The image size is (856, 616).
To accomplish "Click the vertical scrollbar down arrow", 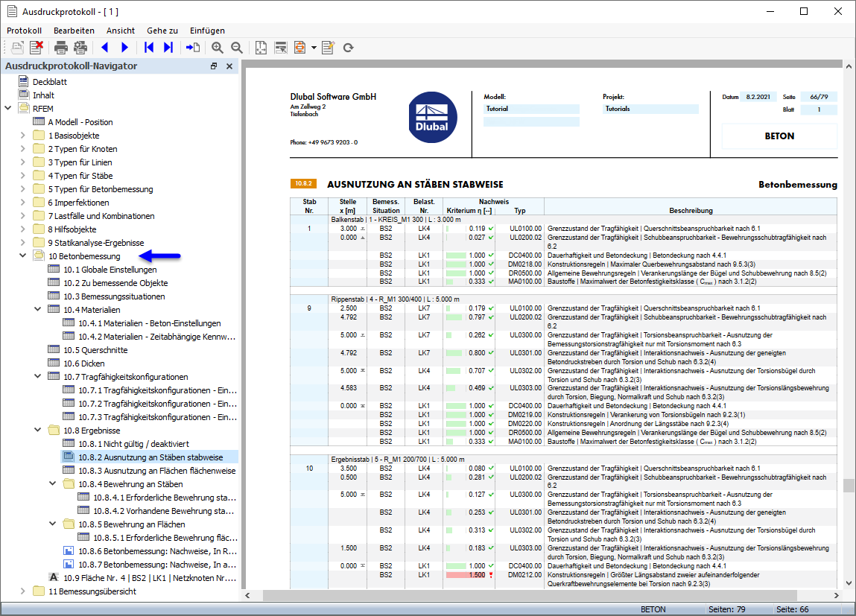I will click(849, 583).
